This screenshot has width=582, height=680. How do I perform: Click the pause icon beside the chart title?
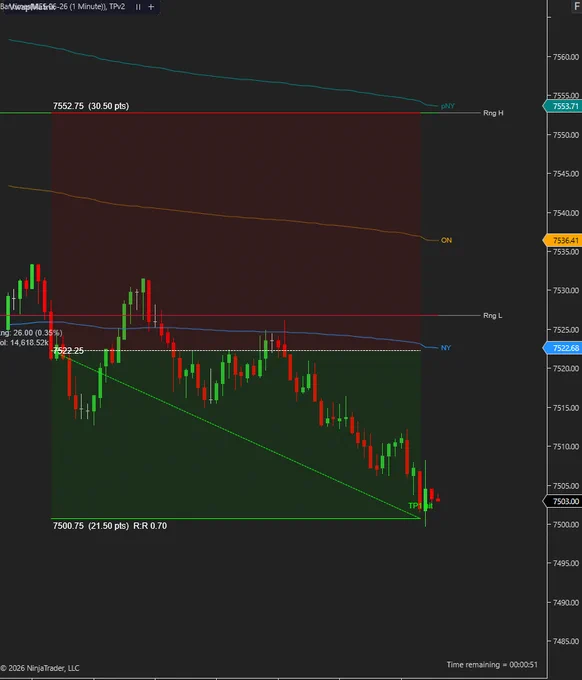point(138,7)
